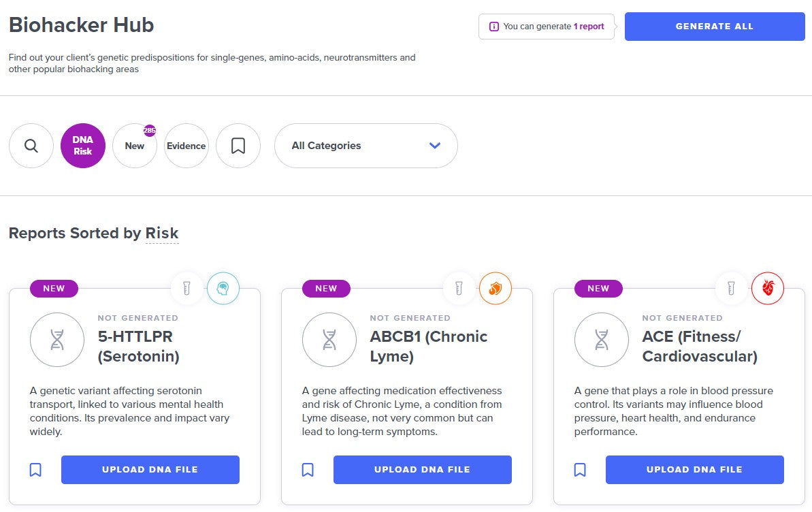Change the Risk sort option in heading
The width and height of the screenshot is (812, 512).
click(162, 234)
